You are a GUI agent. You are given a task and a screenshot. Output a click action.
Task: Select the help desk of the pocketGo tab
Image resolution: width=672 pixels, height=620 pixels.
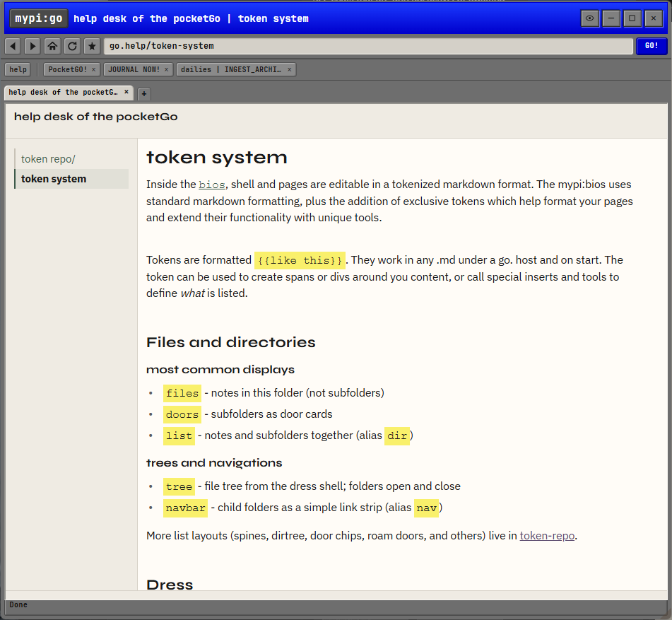[x=63, y=92]
